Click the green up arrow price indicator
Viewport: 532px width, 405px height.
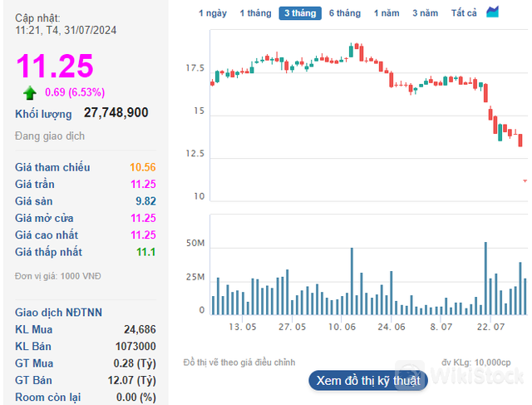point(30,92)
